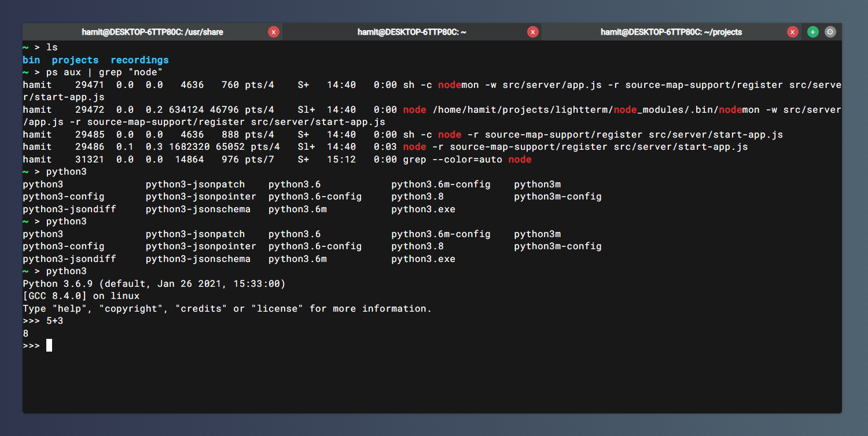Screen dimensions: 868x436
Task: Click '/home/hamit/projects/lightterm/' path text
Action: coord(523,110)
